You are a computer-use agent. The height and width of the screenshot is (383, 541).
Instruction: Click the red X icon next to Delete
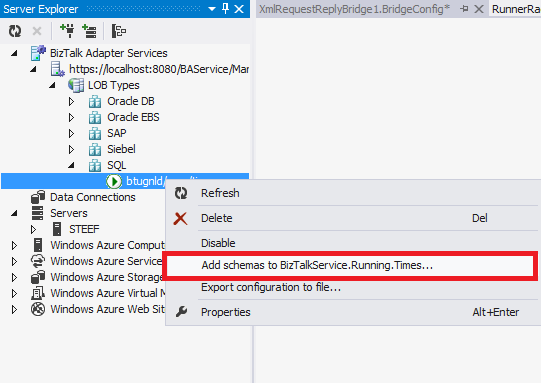180,218
